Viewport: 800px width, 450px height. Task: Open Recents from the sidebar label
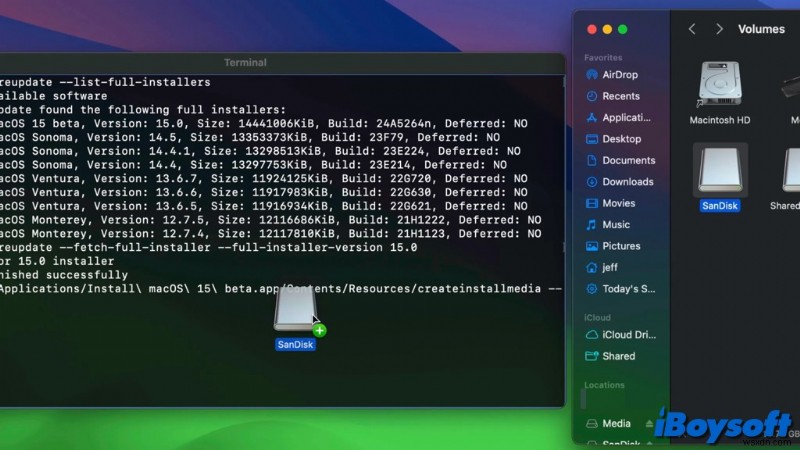[x=621, y=96]
